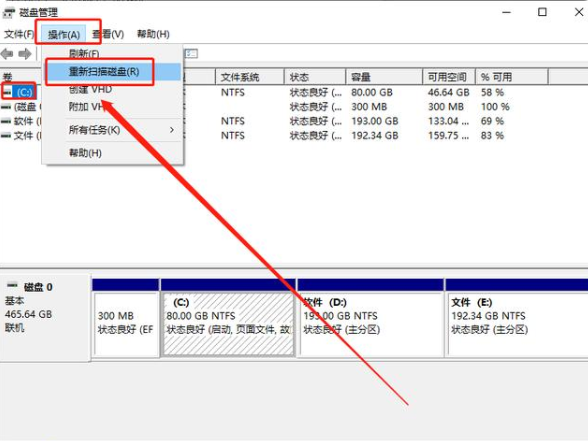Screen dimensions: 588x441
Task: Expand the 所有任务(K) submenu arrow
Action: (x=172, y=130)
